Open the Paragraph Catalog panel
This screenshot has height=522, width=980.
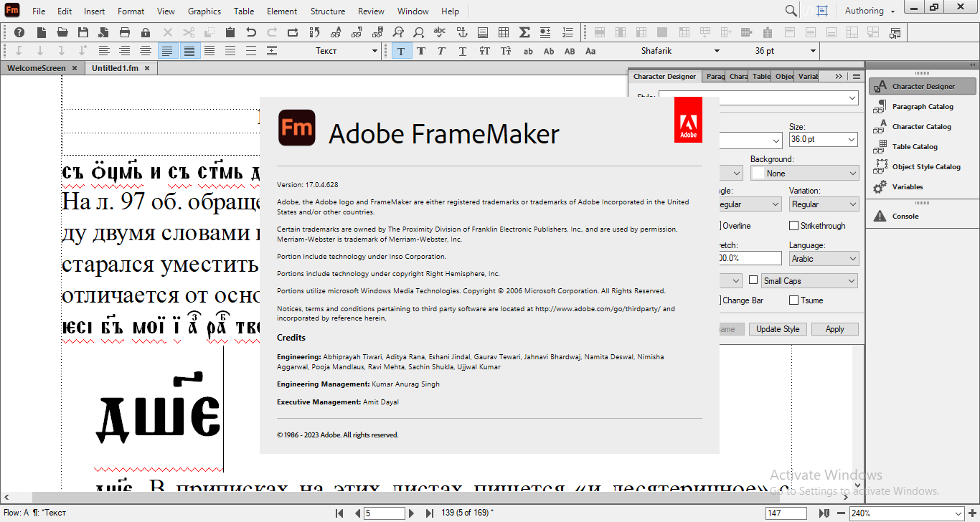point(922,106)
